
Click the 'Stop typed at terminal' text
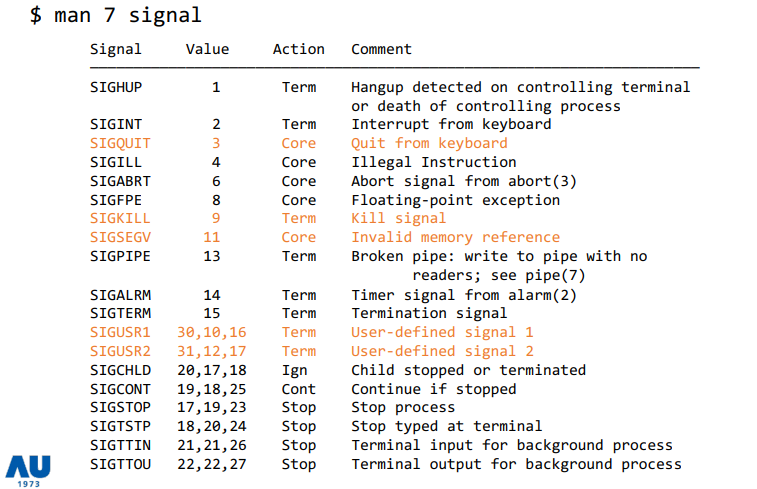(447, 426)
